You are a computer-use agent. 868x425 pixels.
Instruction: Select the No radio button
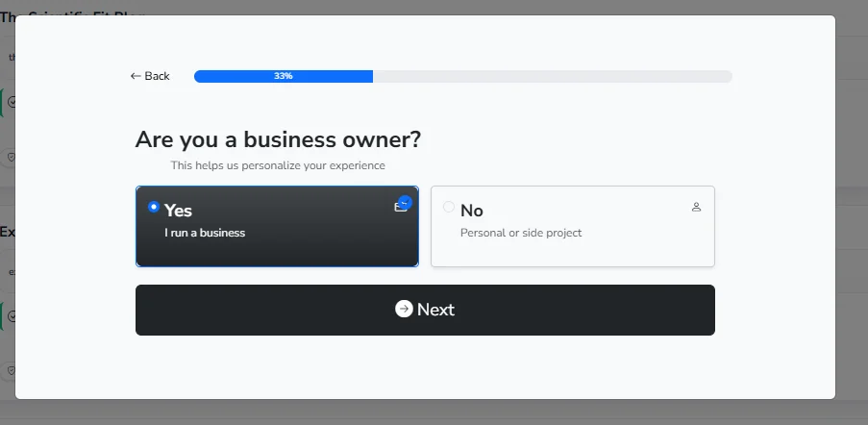click(449, 207)
